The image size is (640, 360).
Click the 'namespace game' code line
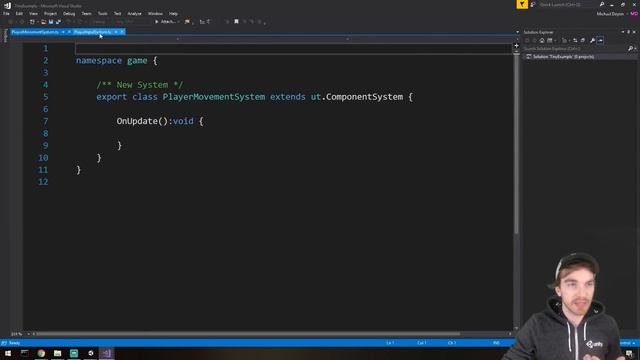116,60
